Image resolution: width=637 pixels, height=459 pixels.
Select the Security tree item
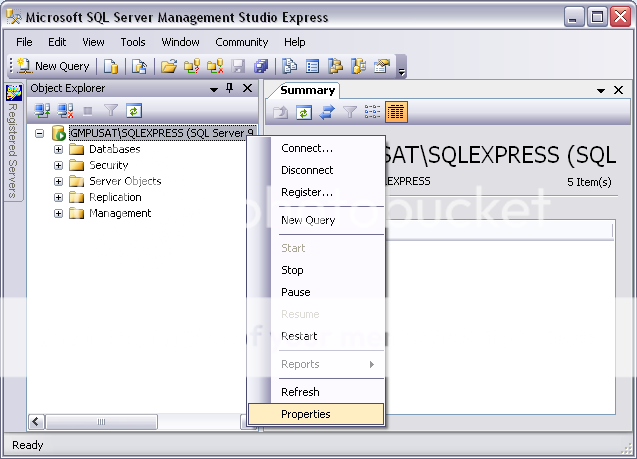tap(108, 165)
